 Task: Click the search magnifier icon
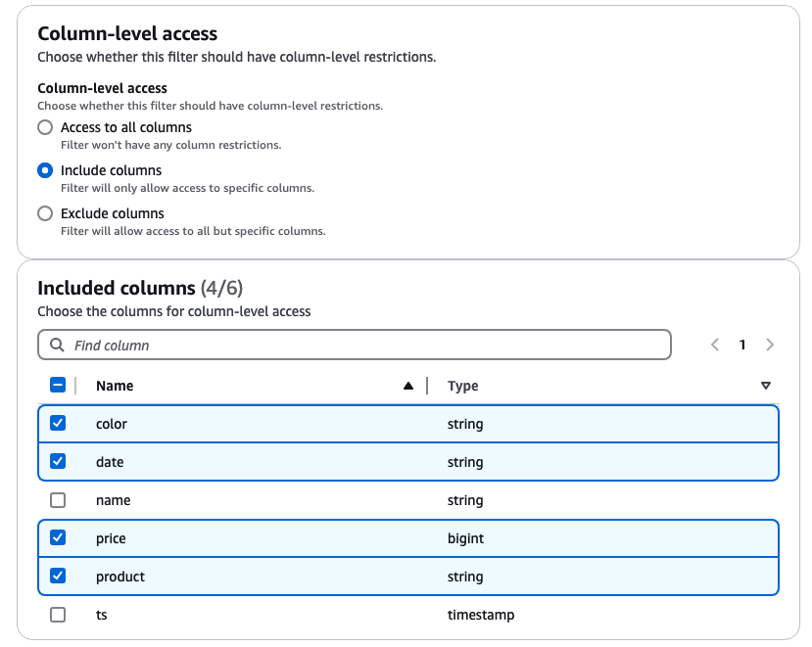click(57, 345)
